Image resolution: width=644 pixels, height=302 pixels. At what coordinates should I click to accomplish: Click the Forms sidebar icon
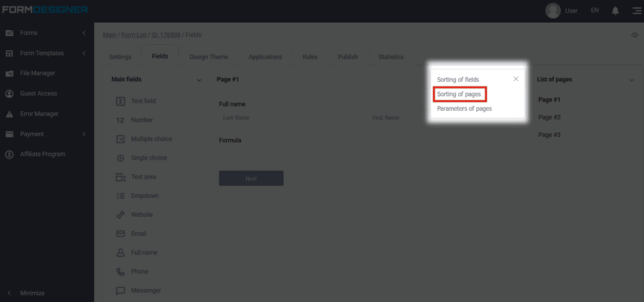point(9,33)
